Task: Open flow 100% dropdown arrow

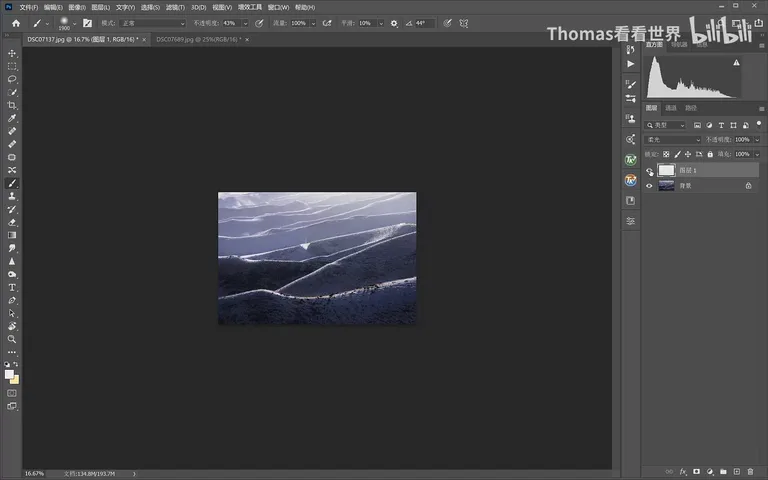Action: pos(313,23)
